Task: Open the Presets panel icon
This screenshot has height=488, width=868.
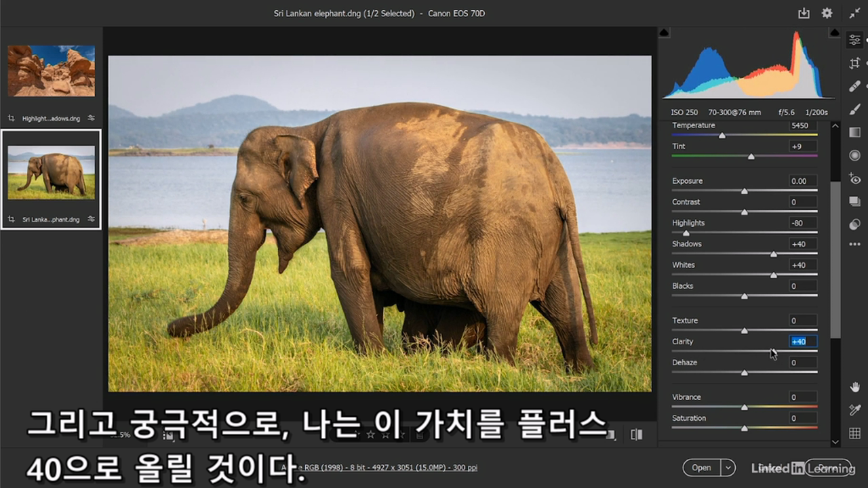Action: coord(854,224)
